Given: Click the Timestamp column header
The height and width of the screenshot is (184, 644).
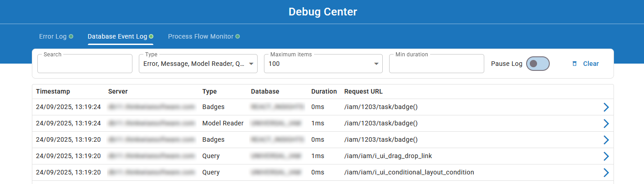Looking at the screenshot, I should (53, 91).
